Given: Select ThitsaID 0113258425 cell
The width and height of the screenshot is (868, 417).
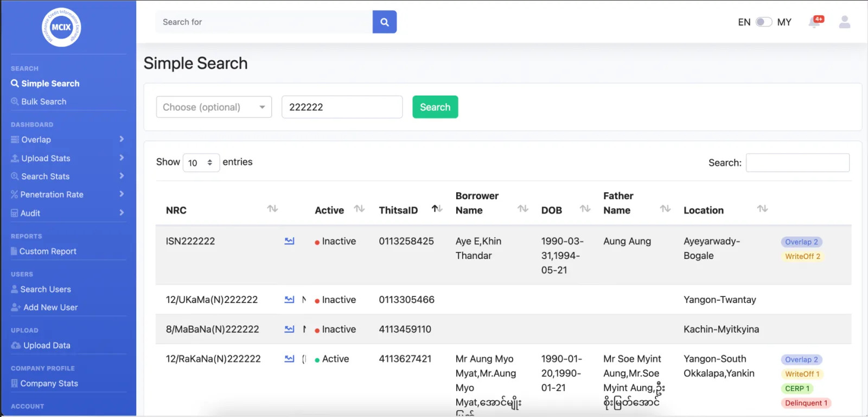Looking at the screenshot, I should click(x=406, y=241).
